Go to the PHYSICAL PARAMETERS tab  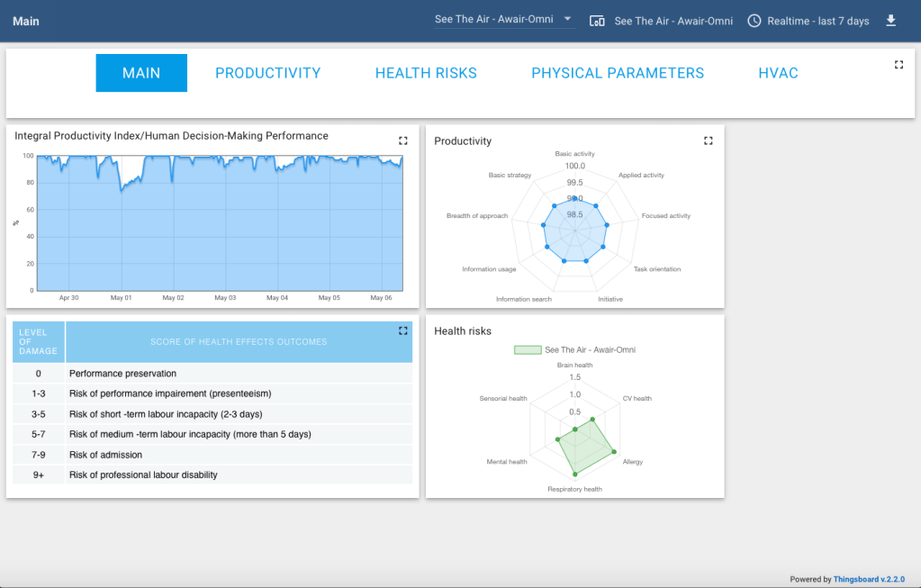point(618,73)
